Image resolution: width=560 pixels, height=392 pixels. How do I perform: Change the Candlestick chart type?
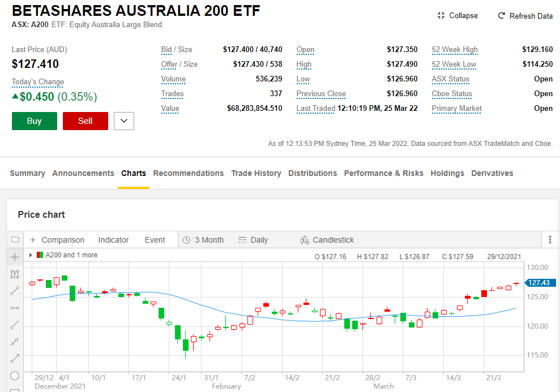point(327,240)
